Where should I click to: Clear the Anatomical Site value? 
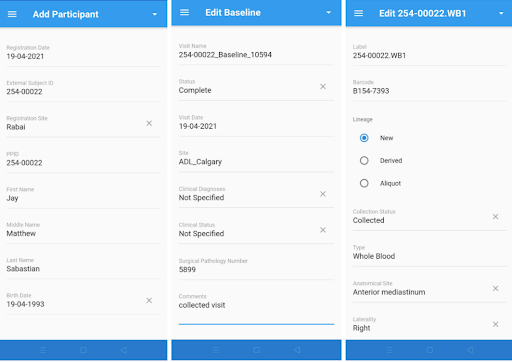pos(495,288)
